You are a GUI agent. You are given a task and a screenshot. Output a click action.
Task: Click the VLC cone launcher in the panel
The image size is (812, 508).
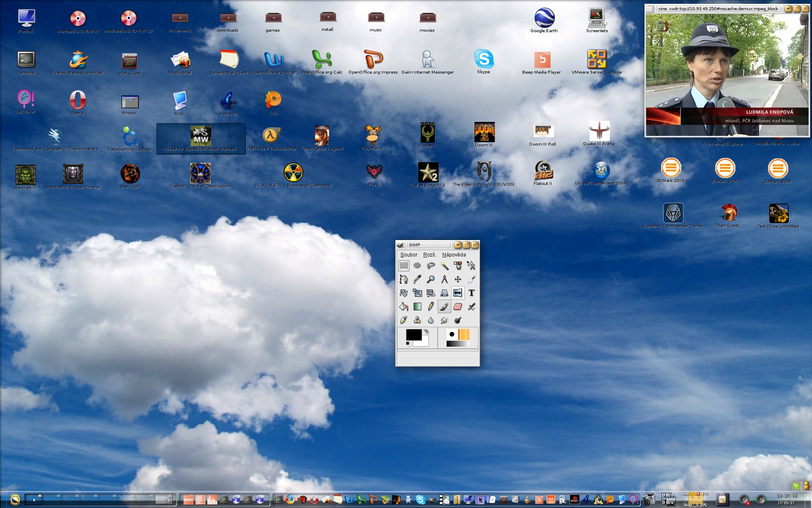pyautogui.click(x=527, y=500)
